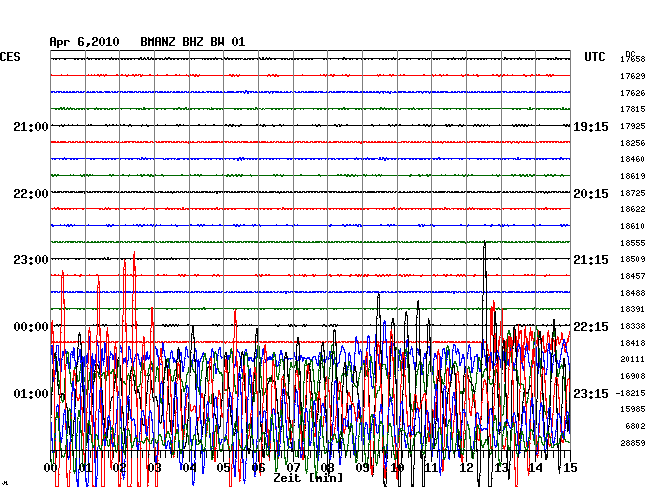Click the "20:15" UTC time label
Viewport: 650px width, 494px height.
[x=591, y=194]
